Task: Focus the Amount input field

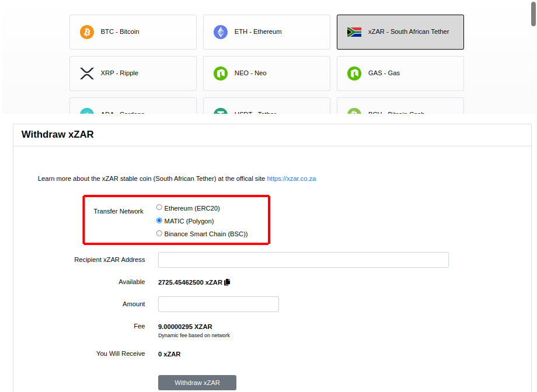Action: point(218,304)
